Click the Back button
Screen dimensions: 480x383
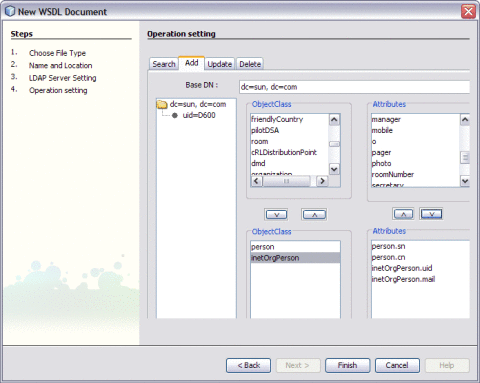click(x=248, y=365)
